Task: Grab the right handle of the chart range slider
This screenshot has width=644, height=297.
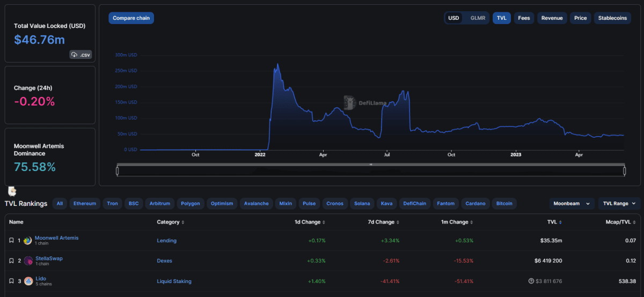Action: pyautogui.click(x=625, y=171)
